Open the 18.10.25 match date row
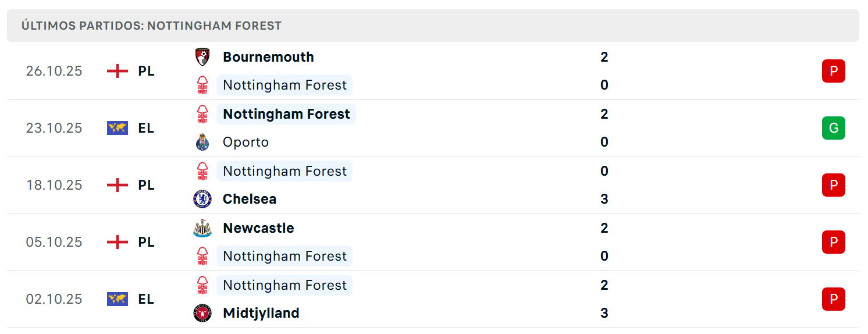This screenshot has height=334, width=868. point(433,185)
